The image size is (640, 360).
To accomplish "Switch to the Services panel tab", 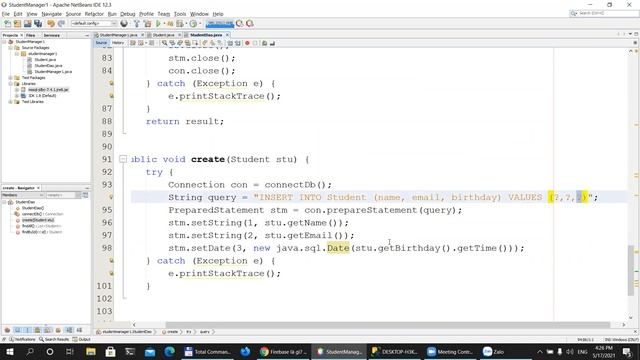I will tap(52, 36).
